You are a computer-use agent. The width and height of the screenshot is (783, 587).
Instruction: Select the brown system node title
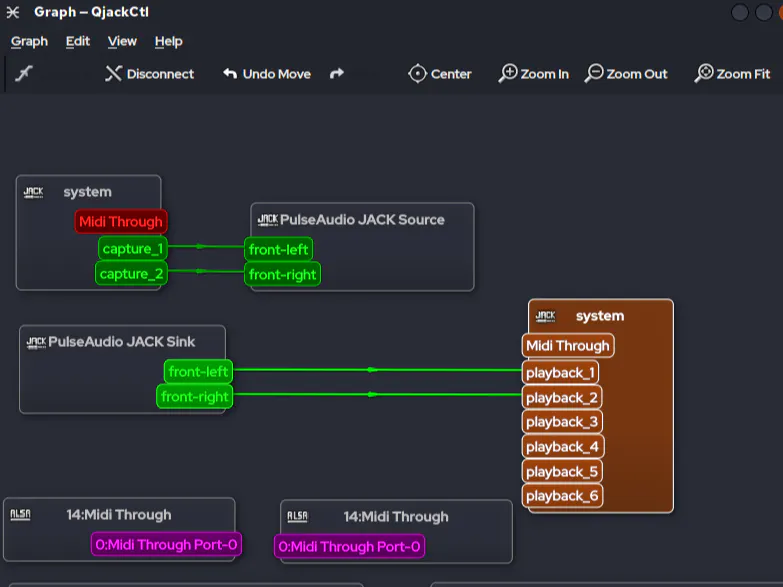click(600, 316)
